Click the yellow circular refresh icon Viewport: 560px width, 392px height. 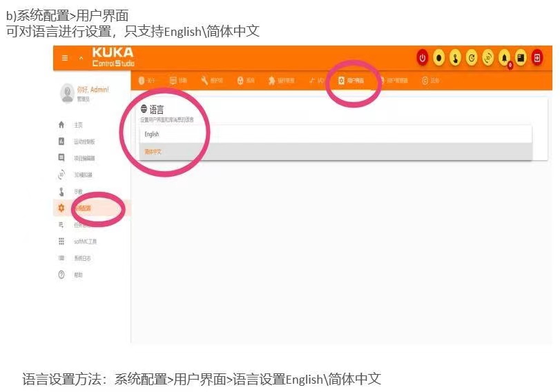click(x=472, y=58)
